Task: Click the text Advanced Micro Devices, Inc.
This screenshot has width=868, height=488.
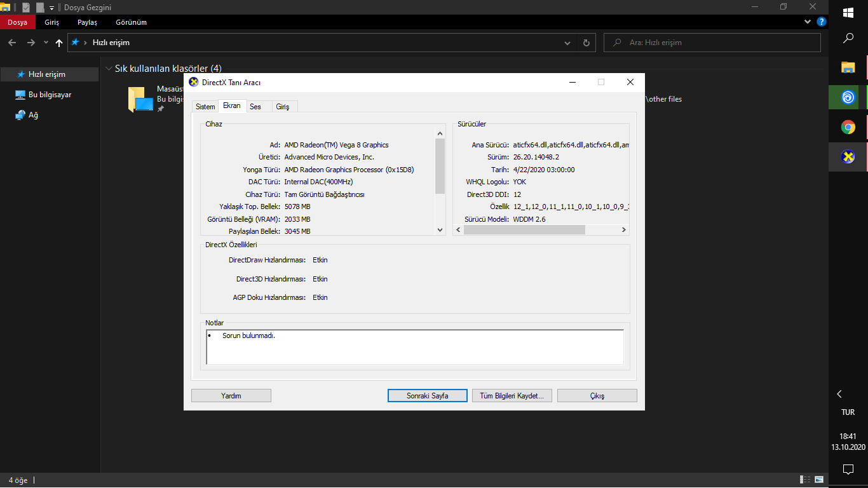Action: click(x=329, y=157)
